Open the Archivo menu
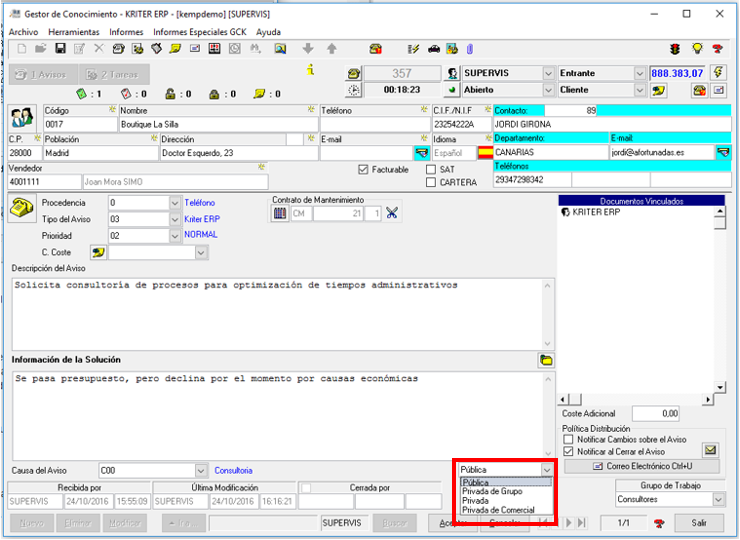The height and width of the screenshot is (540, 740). 24,32
